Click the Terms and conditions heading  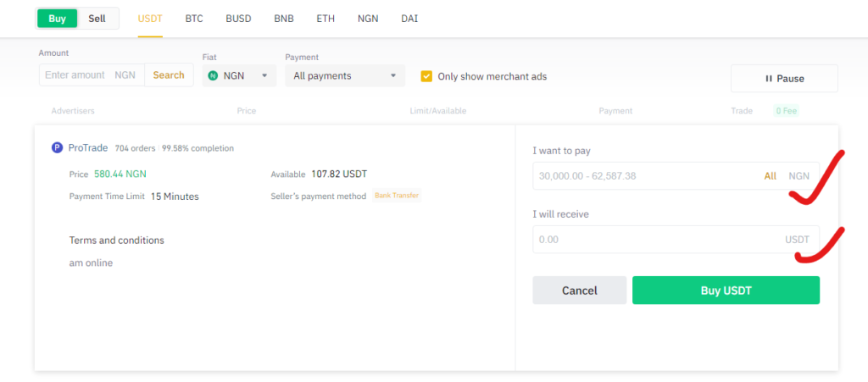(x=117, y=240)
